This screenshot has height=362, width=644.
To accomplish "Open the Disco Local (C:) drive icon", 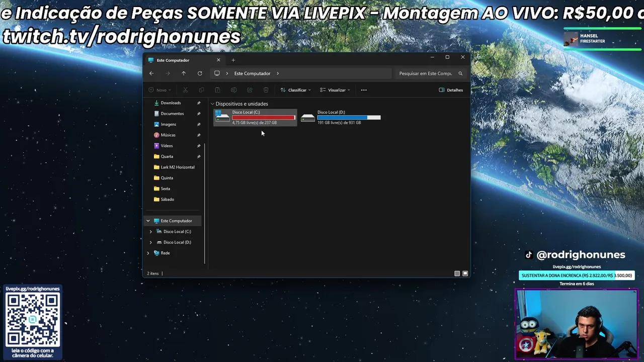I will point(222,117).
